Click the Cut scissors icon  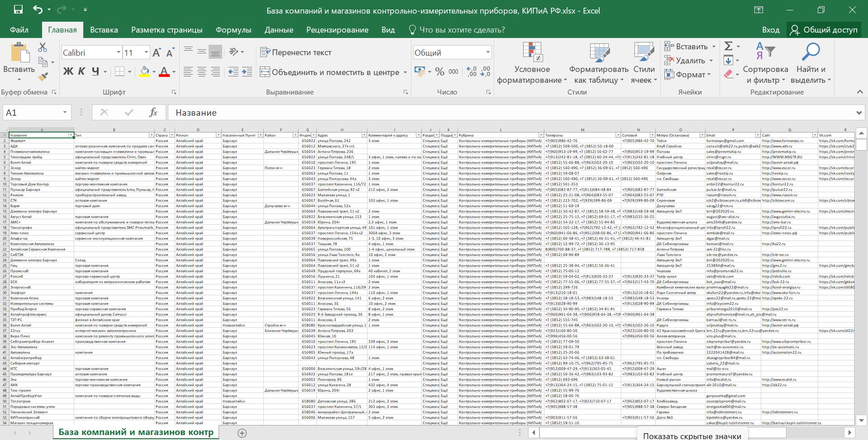43,47
